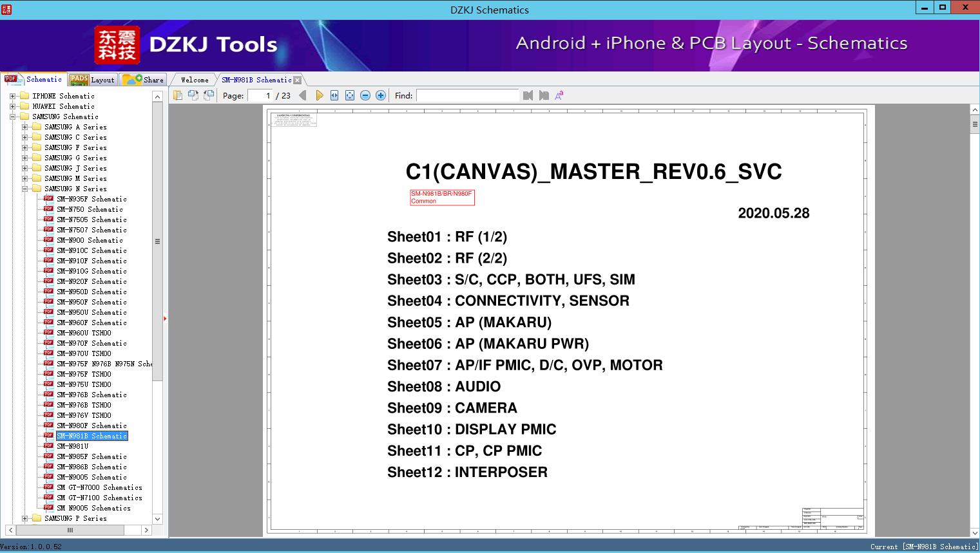
Task: Toggle the match case search option icon
Action: pos(559,95)
